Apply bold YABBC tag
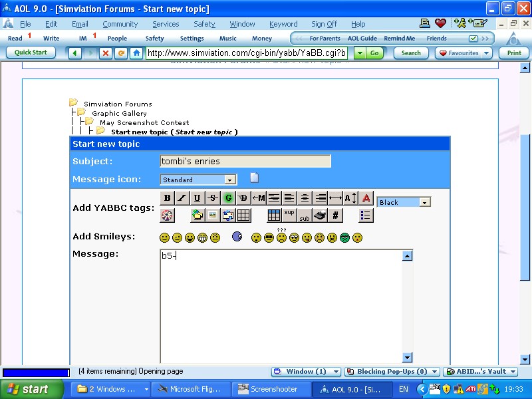532x399 pixels. click(x=168, y=198)
